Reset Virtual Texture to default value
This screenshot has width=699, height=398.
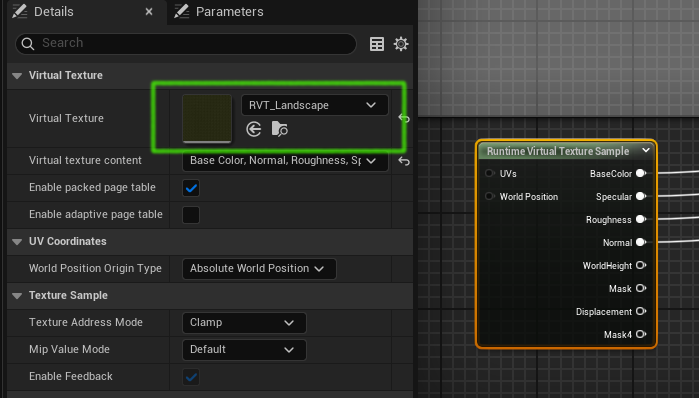(x=403, y=118)
